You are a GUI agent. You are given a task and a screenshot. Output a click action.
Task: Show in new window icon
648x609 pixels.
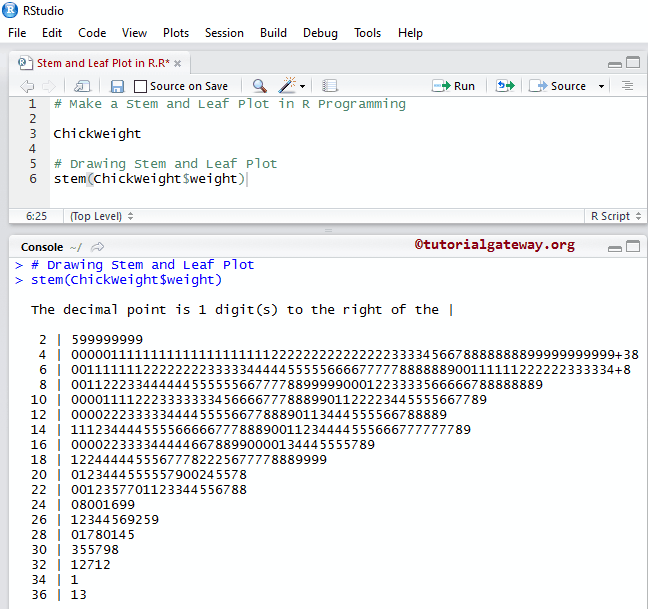(x=82, y=86)
